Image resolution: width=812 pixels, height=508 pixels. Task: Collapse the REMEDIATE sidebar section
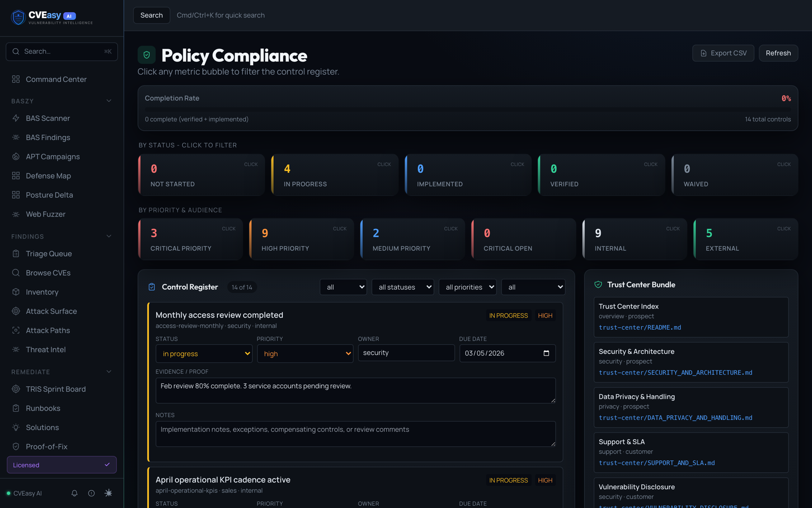coord(109,372)
